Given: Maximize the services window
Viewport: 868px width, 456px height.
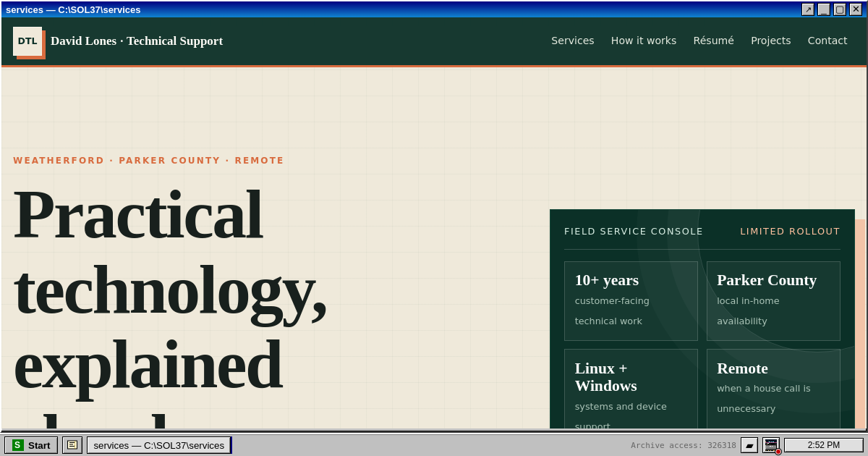Looking at the screenshot, I should (840, 9).
